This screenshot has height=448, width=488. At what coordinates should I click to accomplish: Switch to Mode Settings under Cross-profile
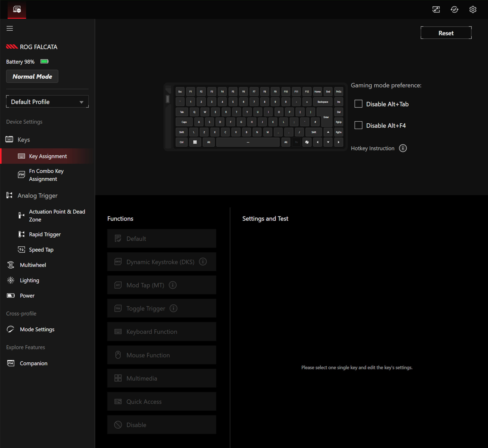(x=37, y=329)
